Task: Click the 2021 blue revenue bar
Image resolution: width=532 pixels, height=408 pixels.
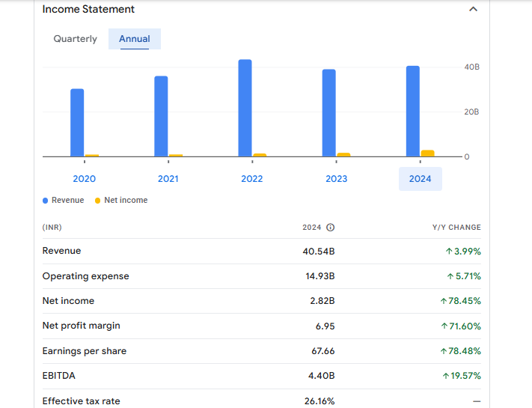Action: 161,116
